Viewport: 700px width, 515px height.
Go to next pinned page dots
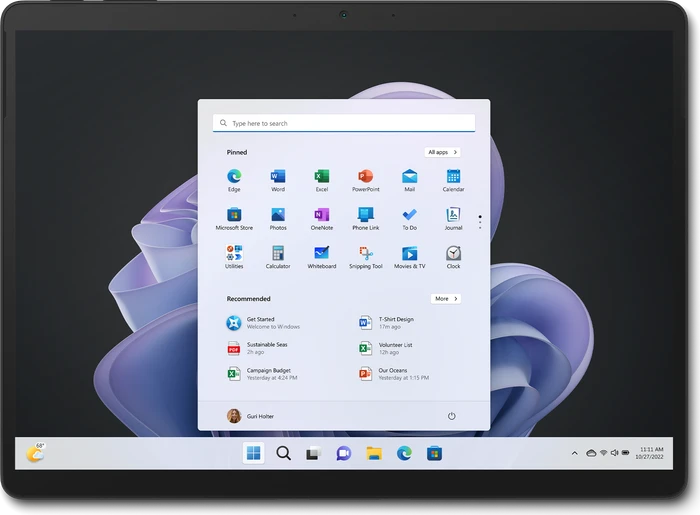480,222
